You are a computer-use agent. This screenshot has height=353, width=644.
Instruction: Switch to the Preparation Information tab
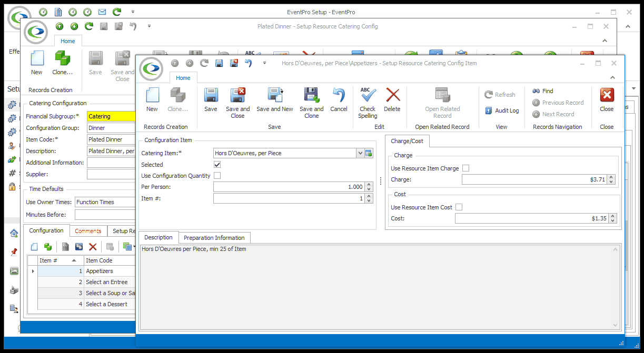[214, 238]
